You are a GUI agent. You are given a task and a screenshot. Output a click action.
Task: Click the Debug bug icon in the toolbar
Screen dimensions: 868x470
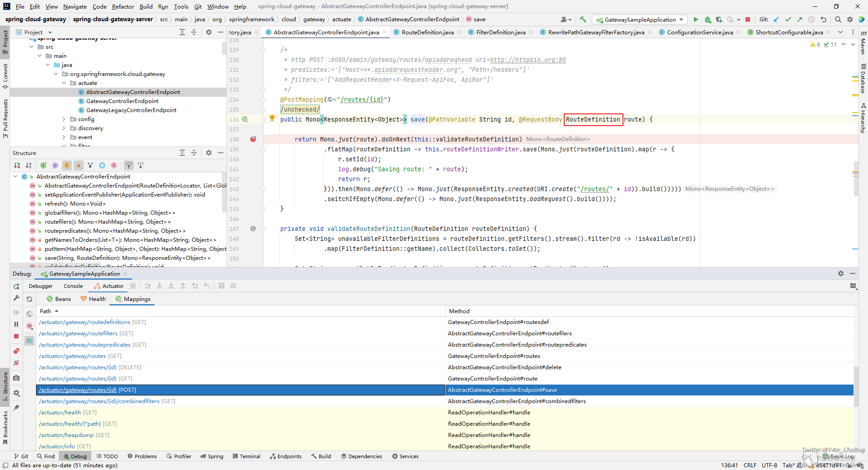708,19
